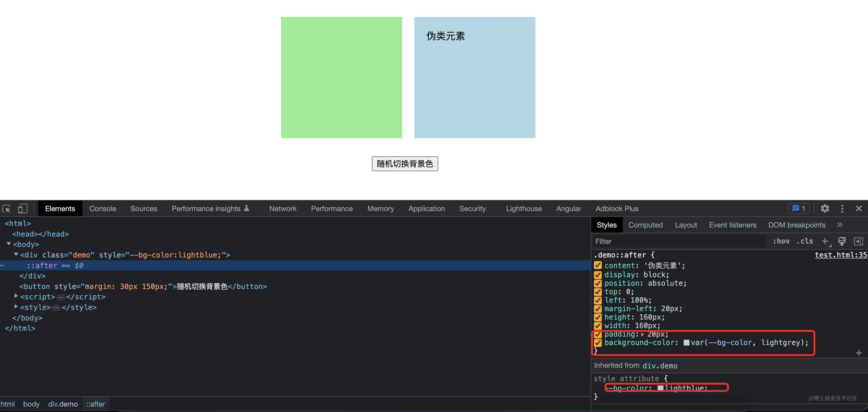
Task: Open the Lighthouse tab
Action: pos(524,209)
